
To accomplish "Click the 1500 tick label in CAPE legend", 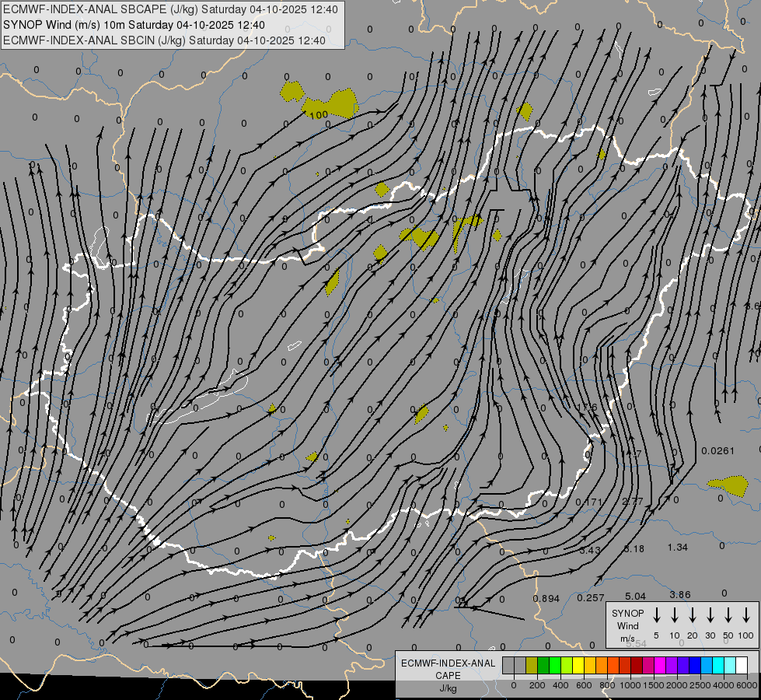I will 654,685.
